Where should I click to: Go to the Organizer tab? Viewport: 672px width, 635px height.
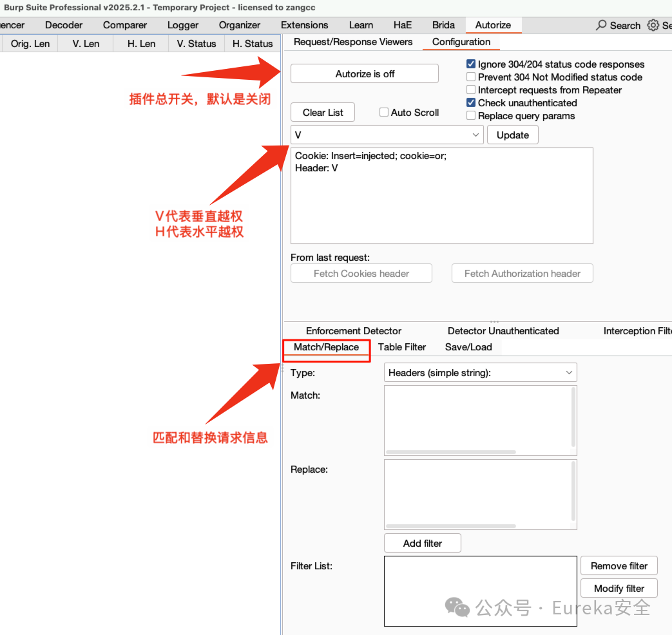(x=240, y=25)
